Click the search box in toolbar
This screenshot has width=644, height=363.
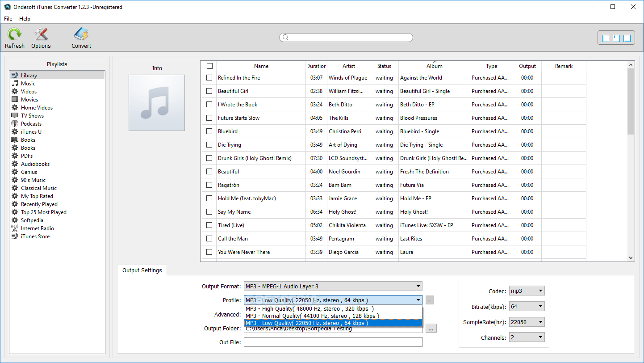click(x=346, y=38)
